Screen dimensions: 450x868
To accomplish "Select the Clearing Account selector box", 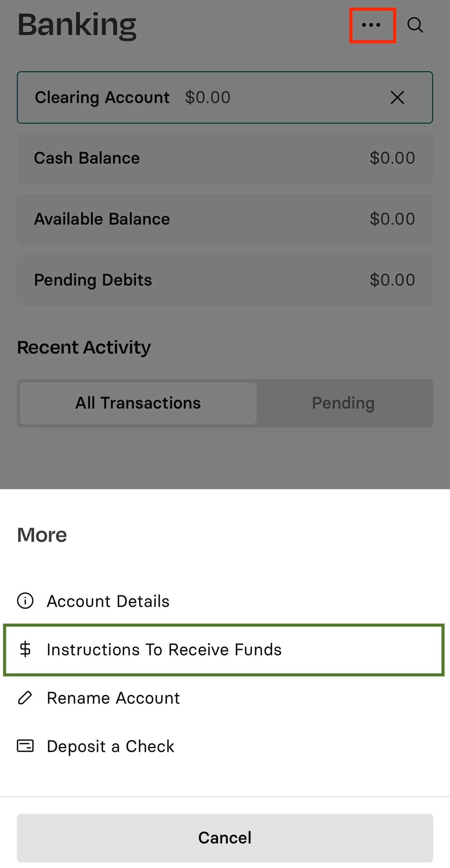I will tap(225, 97).
